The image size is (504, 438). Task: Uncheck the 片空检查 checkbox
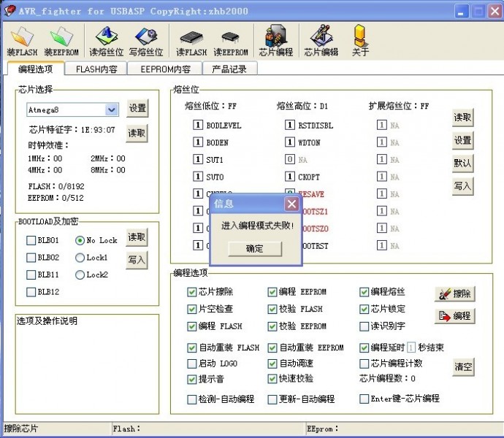[x=192, y=309]
